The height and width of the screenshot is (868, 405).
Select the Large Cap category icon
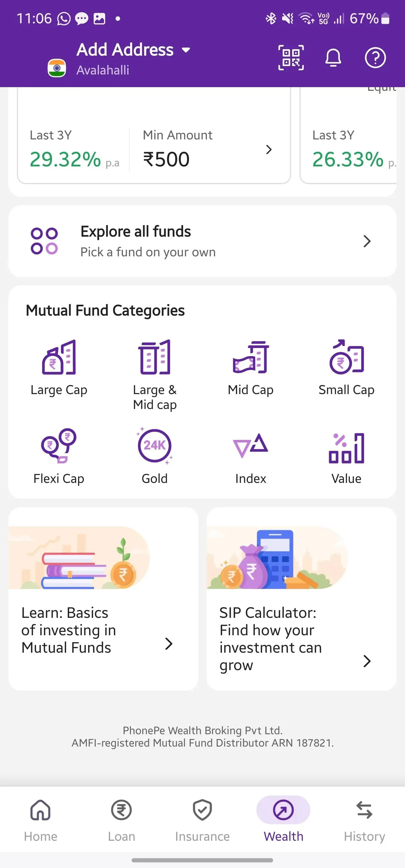pyautogui.click(x=59, y=358)
